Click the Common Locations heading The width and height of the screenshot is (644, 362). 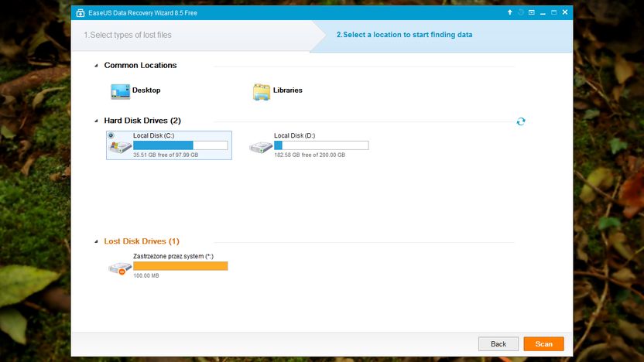[x=140, y=65]
